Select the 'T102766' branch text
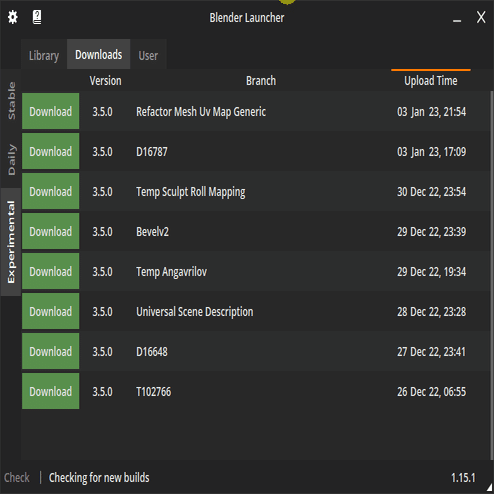 click(154, 392)
